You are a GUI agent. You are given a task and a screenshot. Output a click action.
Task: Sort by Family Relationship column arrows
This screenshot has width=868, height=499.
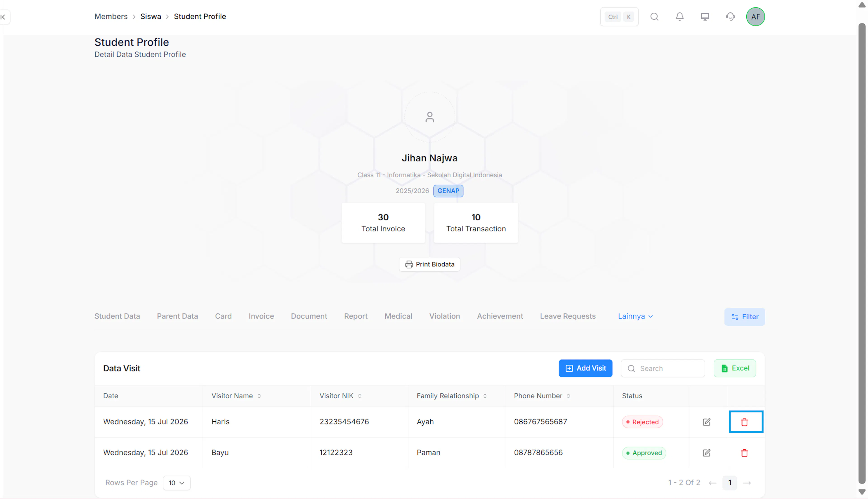click(x=485, y=396)
